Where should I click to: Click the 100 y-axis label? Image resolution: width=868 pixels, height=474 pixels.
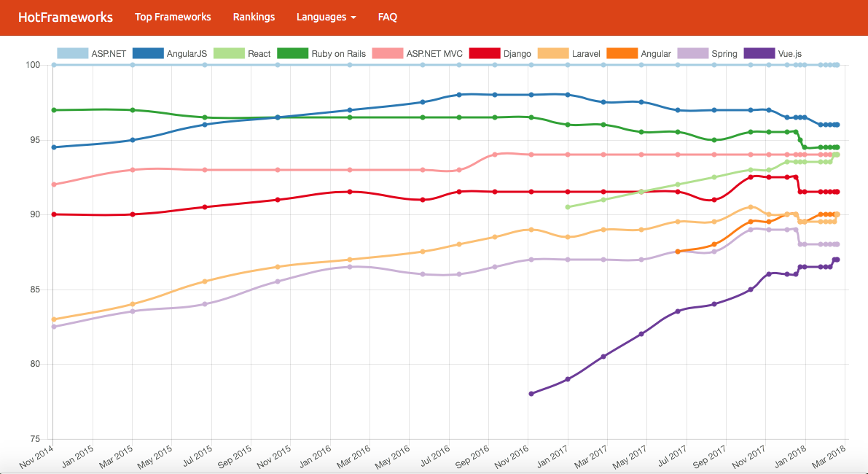pos(33,66)
